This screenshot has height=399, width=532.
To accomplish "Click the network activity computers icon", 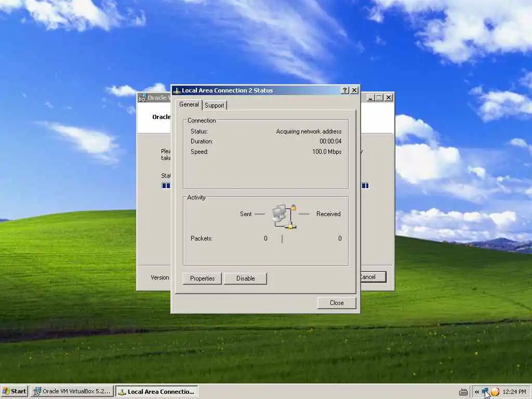I will click(284, 216).
